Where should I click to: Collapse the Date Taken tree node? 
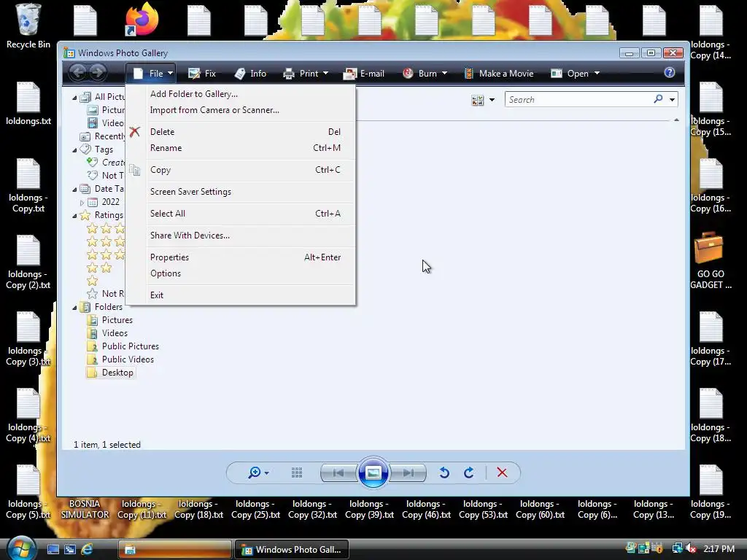(75, 190)
